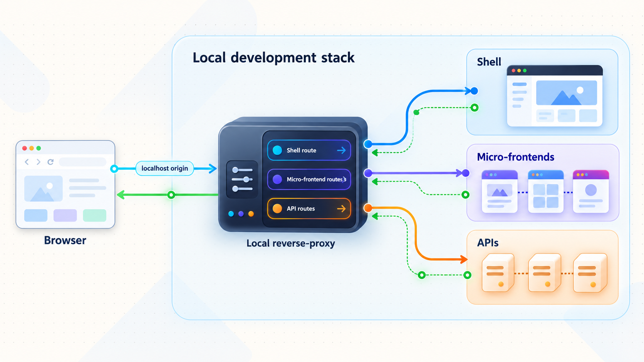Click the arrow on Shell route
This screenshot has height=362, width=644.
pos(341,150)
